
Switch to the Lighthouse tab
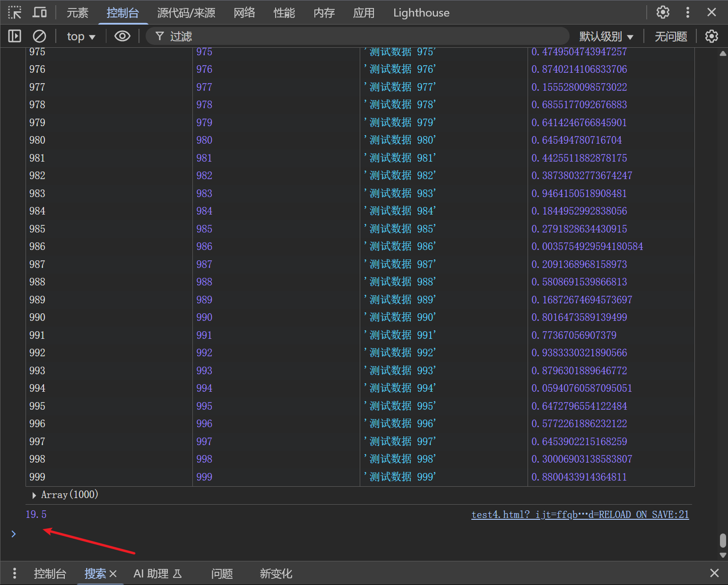point(421,13)
